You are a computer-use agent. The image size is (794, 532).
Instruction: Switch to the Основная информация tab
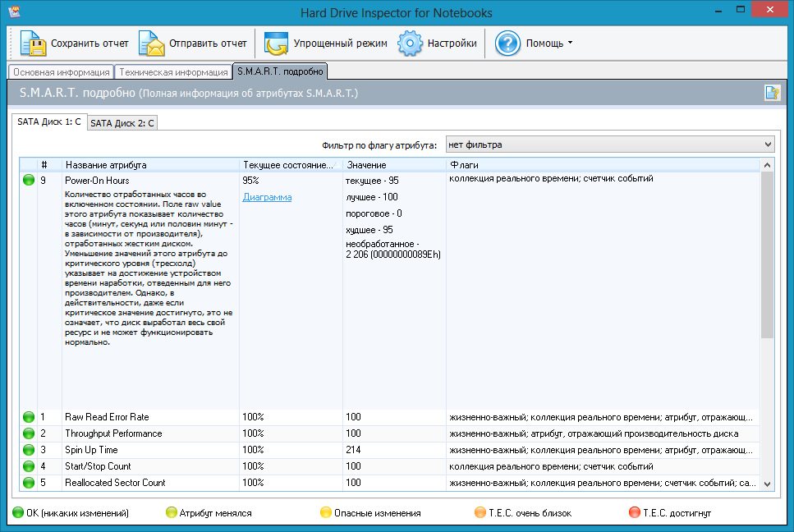tap(62, 72)
